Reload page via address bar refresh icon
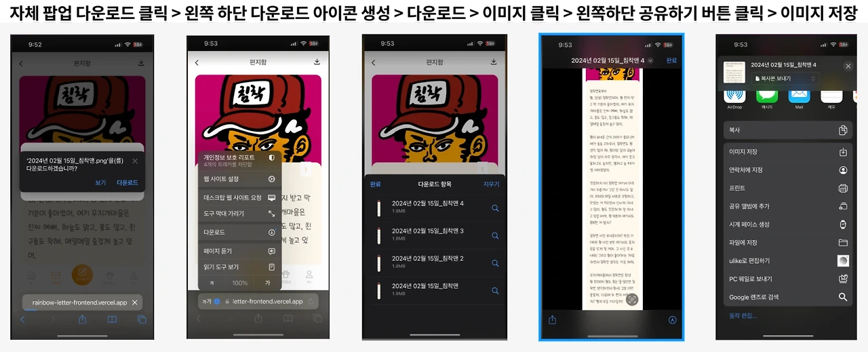The width and height of the screenshot is (868, 352). point(311,301)
